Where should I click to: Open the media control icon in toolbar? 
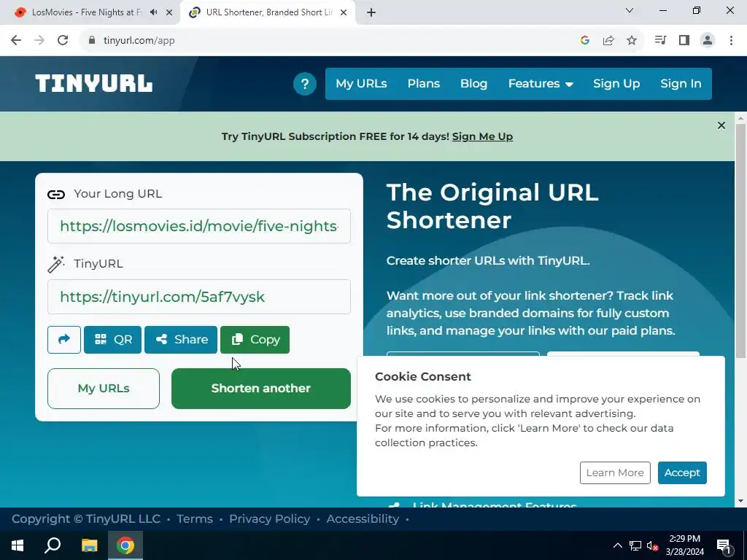[x=660, y=41]
